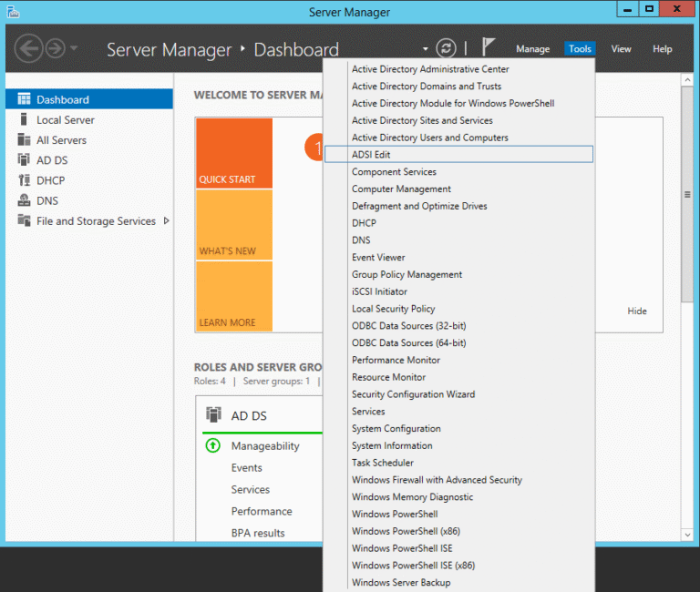The height and width of the screenshot is (592, 700).
Task: Open dropdown arrow beside the refresh button
Action: (x=425, y=49)
